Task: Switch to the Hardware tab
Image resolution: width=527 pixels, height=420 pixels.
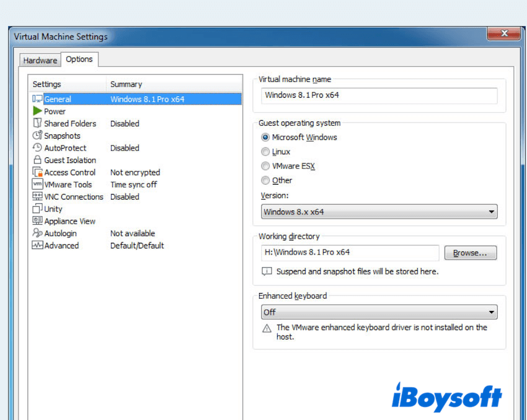Action: [40, 61]
